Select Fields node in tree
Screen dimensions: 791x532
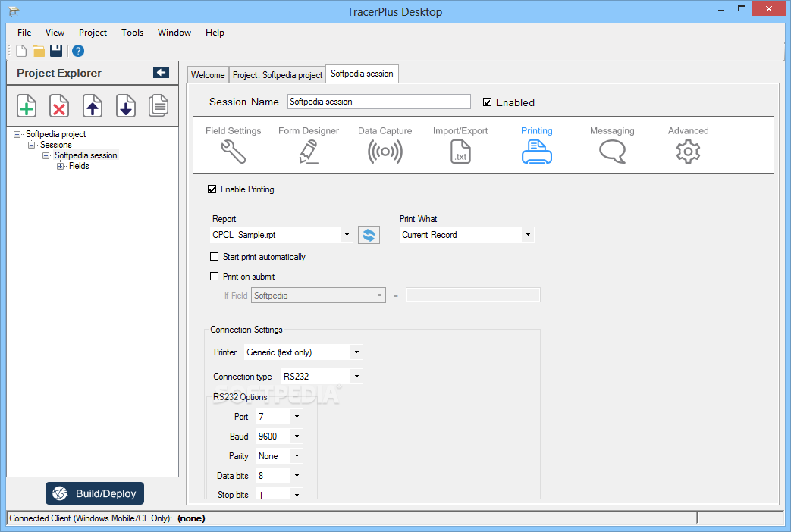[x=79, y=166]
